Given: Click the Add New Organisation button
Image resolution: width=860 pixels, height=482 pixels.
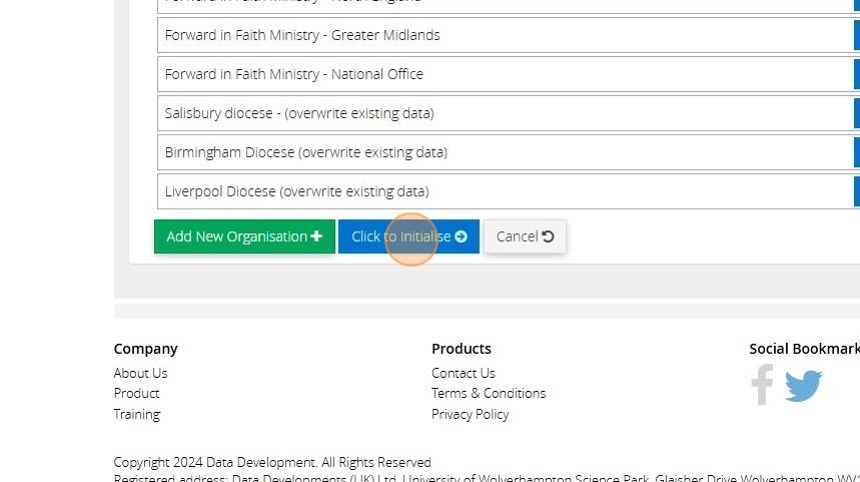Looking at the screenshot, I should click(245, 236).
